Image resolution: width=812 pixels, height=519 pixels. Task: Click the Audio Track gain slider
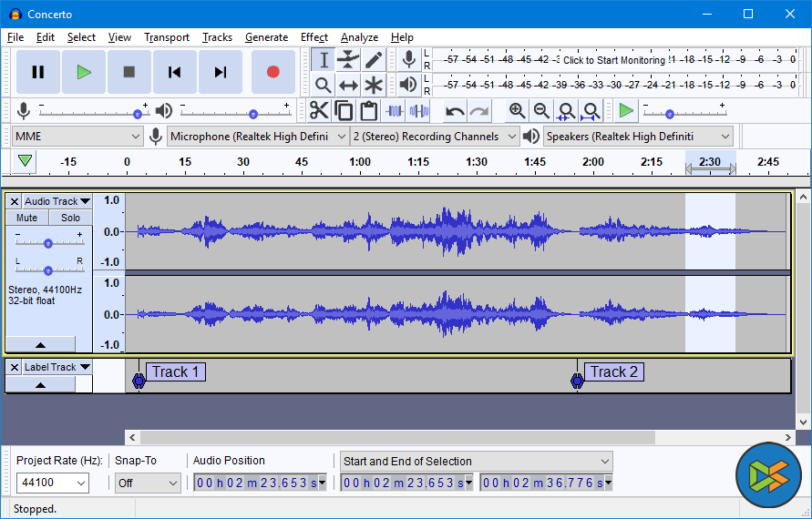(47, 242)
